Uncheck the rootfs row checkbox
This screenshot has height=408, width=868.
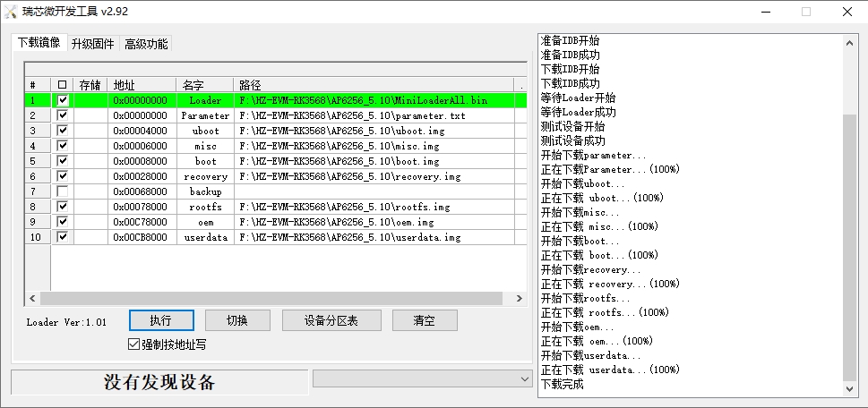coord(63,207)
